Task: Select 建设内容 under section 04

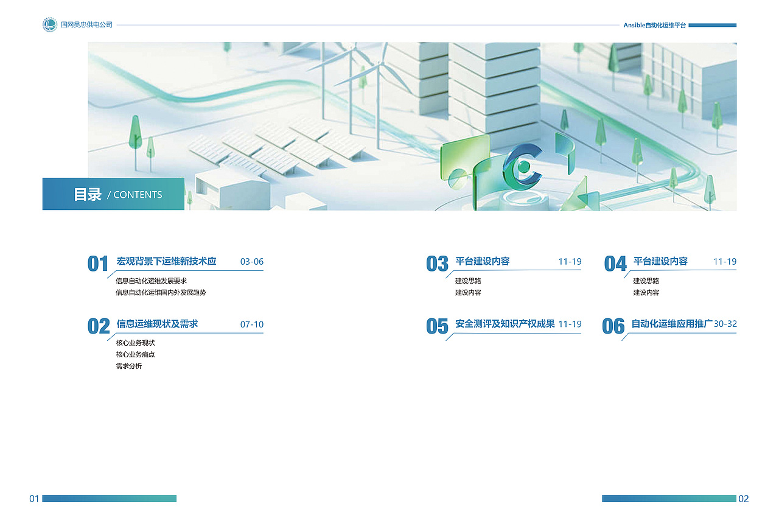Action: (x=646, y=292)
